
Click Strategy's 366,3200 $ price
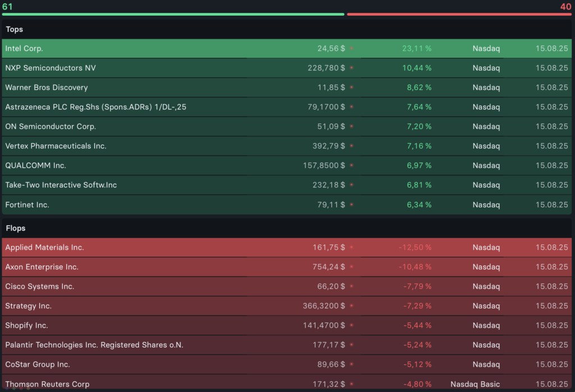[x=324, y=306]
